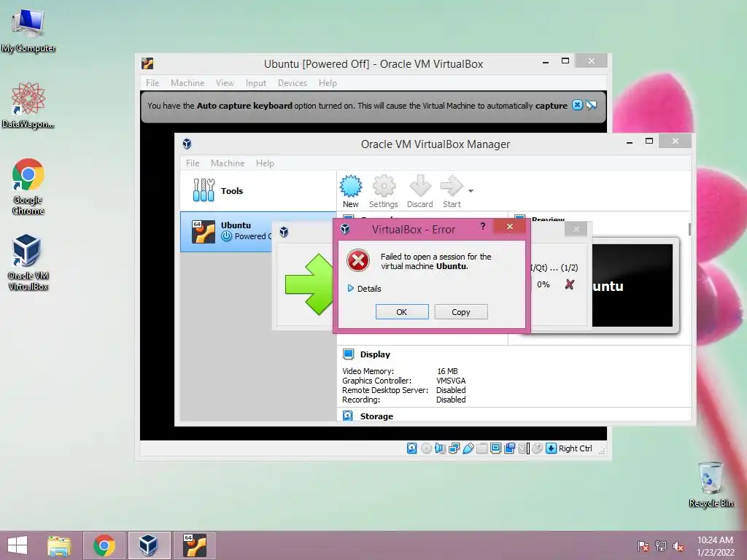Screen dimensions: 747x560
Task: Open View menu in Ubuntu VM window
Action: [x=225, y=83]
